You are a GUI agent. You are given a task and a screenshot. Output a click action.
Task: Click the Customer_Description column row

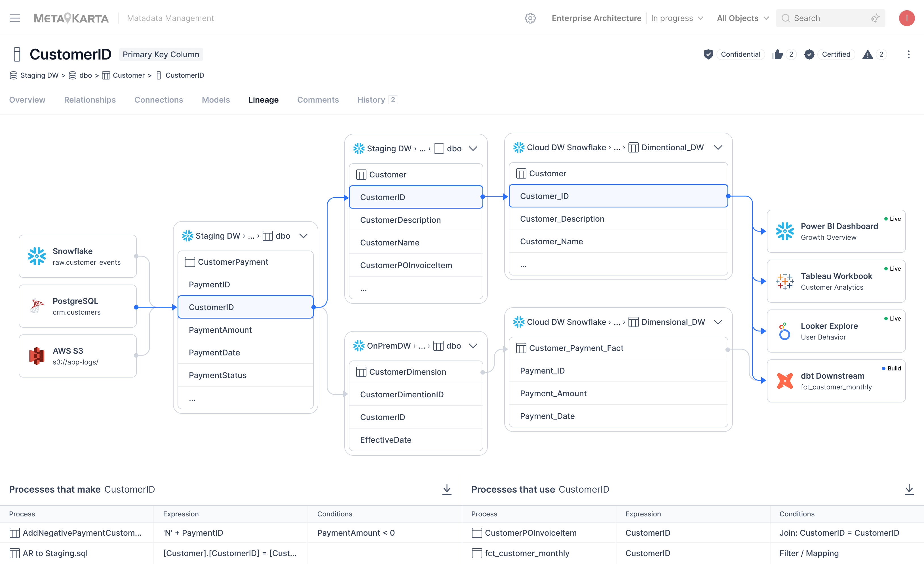pyautogui.click(x=618, y=219)
